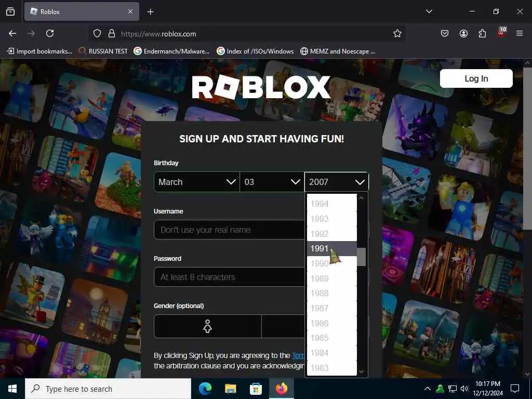The image size is (532, 399).
Task: Open the Extensions puzzle icon
Action: [x=482, y=33]
